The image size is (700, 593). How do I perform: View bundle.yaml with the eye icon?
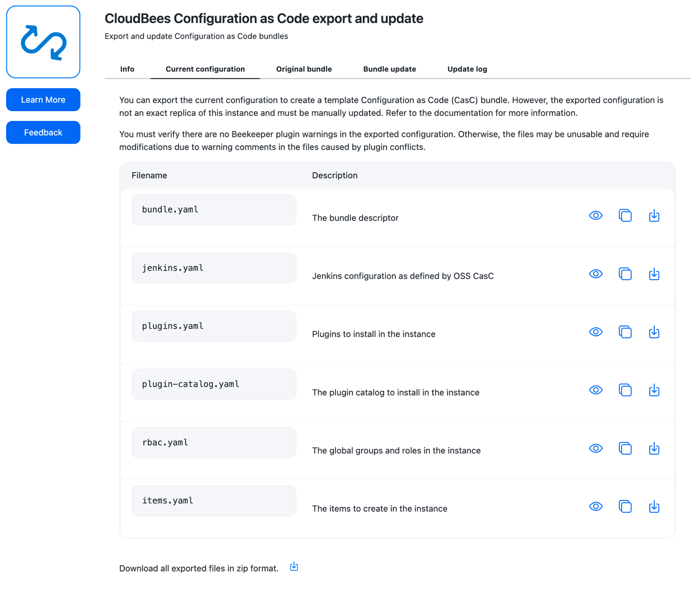point(595,215)
